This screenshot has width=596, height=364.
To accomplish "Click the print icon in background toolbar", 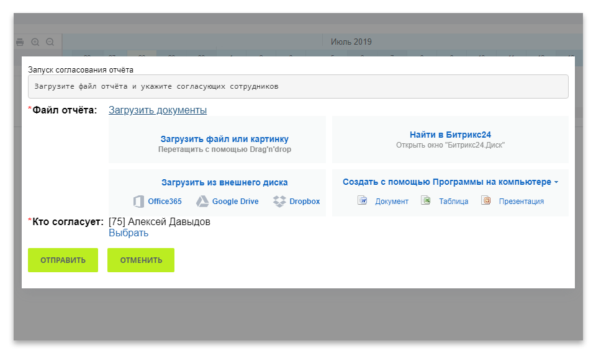I will pyautogui.click(x=20, y=42).
